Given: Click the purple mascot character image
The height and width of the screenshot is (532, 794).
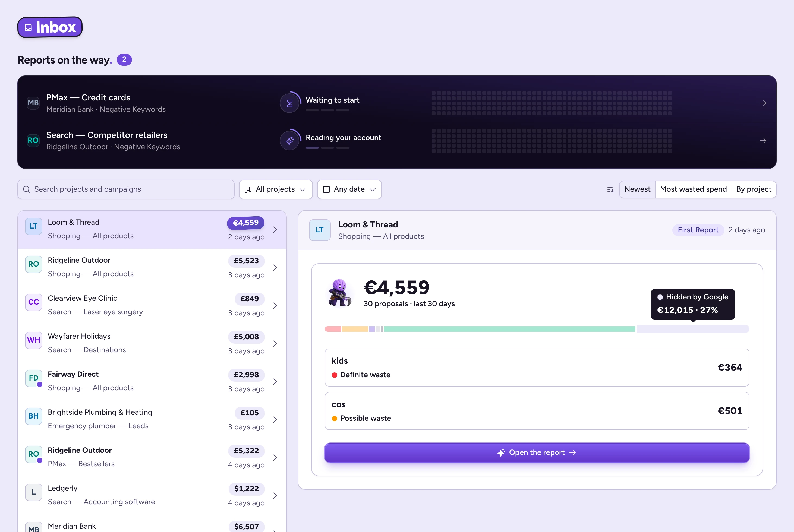Looking at the screenshot, I should (x=339, y=293).
